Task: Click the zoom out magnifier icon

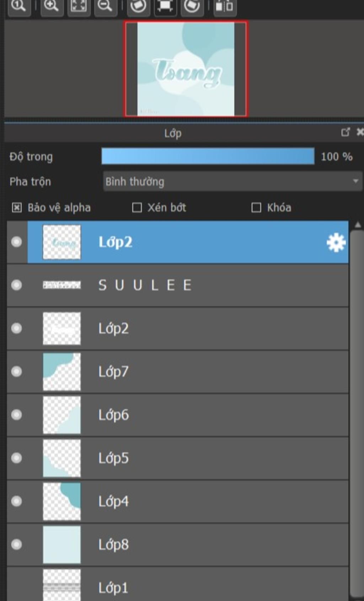Action: (105, 6)
